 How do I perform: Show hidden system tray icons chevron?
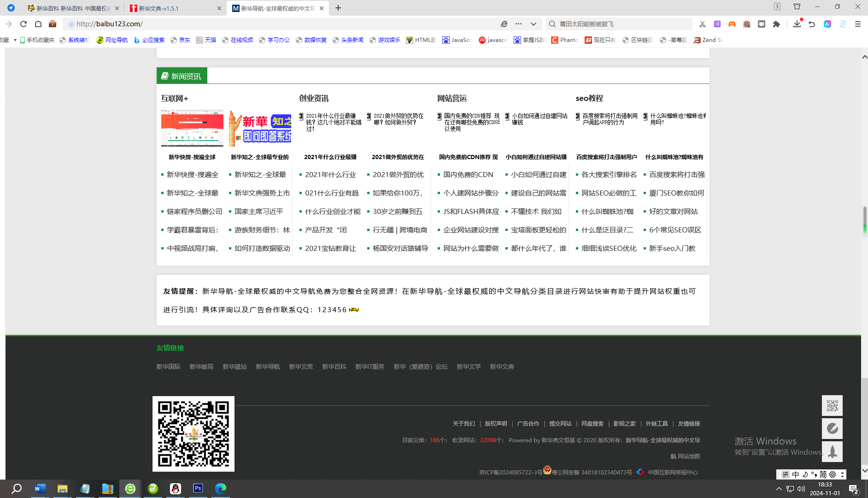(x=779, y=489)
